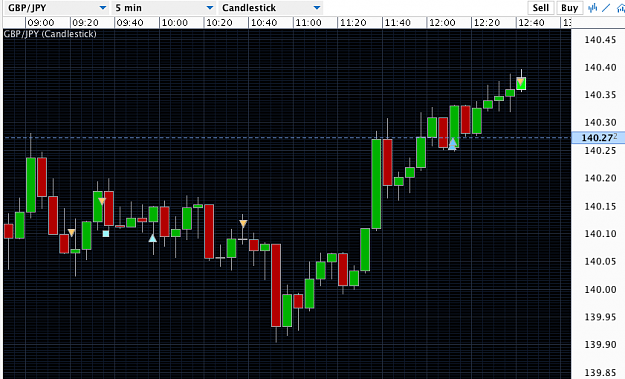625x379 pixels.
Task: Select the trend line drawing tool
Action: pos(606,8)
